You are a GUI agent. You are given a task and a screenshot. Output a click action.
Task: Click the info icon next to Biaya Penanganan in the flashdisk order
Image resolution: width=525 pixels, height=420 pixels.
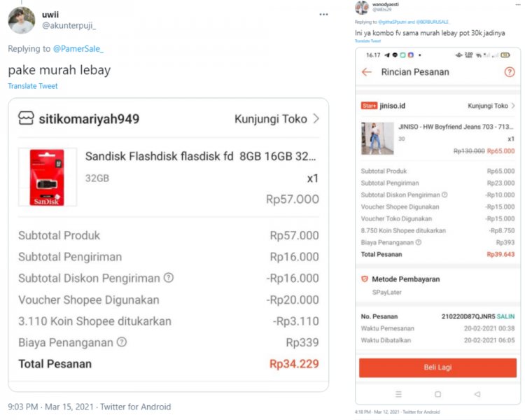point(122,342)
